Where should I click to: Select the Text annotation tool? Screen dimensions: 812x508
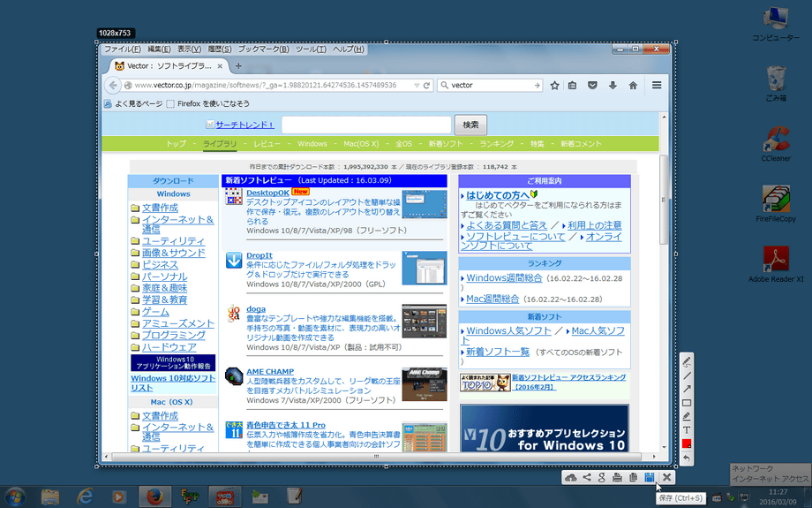[x=687, y=430]
